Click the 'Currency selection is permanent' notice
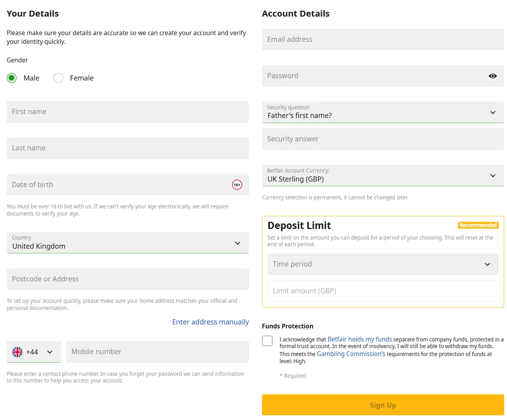Screen dimensions: 507x420 (335, 197)
